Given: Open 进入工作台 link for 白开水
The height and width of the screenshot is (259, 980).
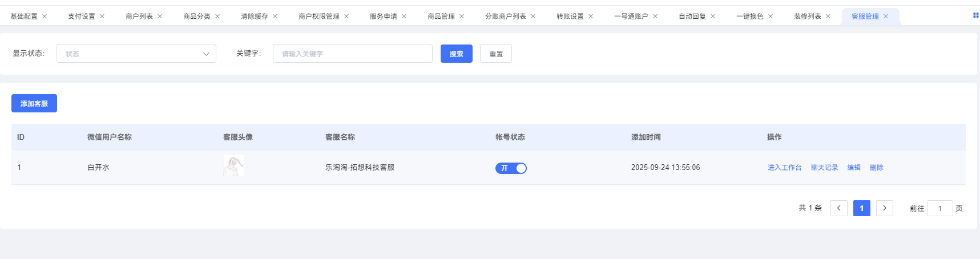Looking at the screenshot, I should coord(784,168).
